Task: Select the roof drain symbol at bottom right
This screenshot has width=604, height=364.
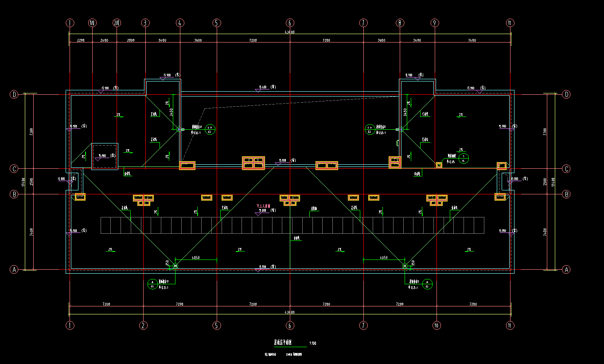Action: point(405,266)
